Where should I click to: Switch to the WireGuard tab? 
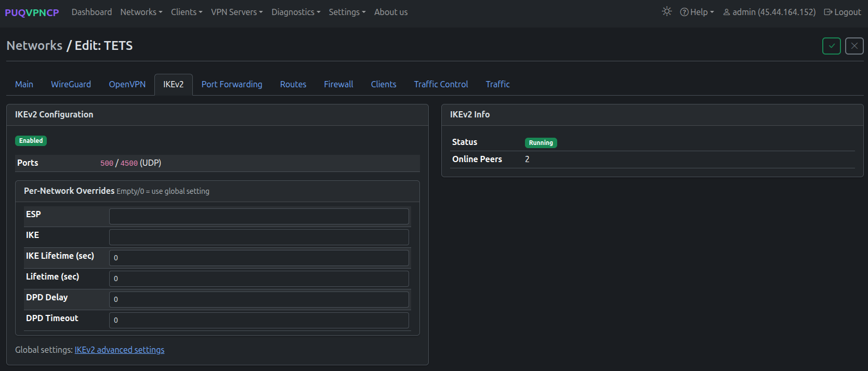click(71, 84)
